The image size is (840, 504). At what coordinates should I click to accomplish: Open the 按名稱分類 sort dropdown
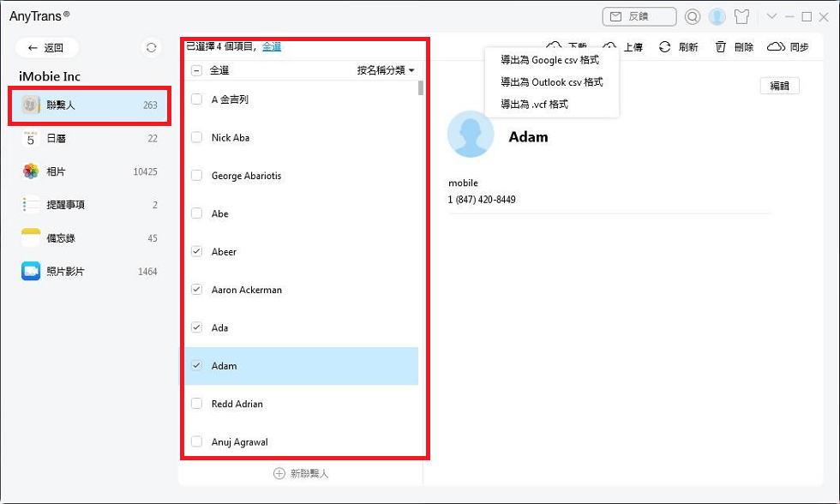pyautogui.click(x=386, y=70)
